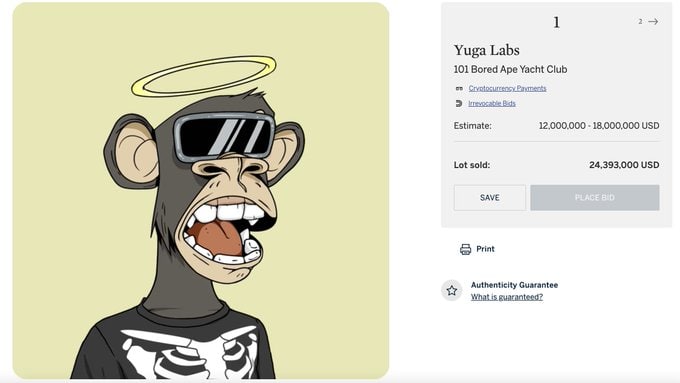Save this lot with SAVE button

490,198
